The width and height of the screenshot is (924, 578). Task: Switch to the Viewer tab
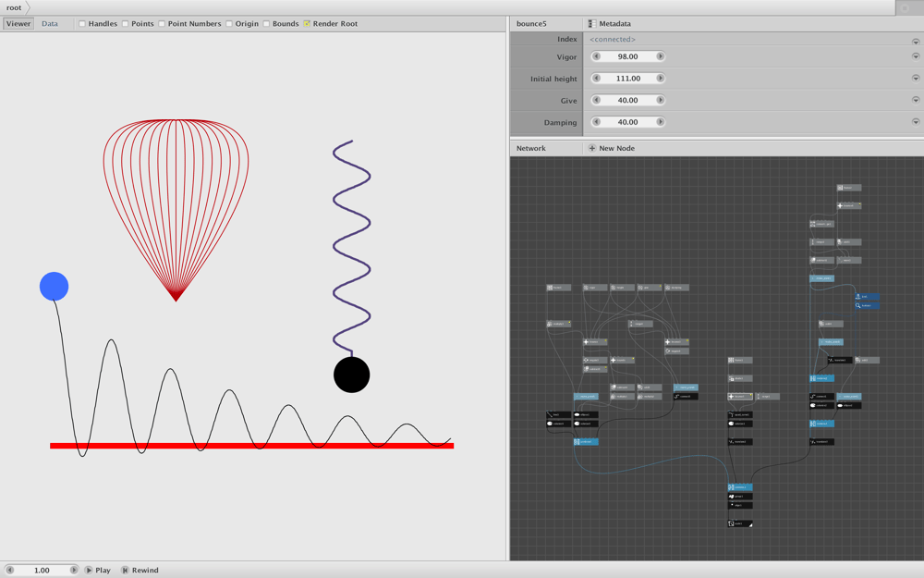pos(18,24)
